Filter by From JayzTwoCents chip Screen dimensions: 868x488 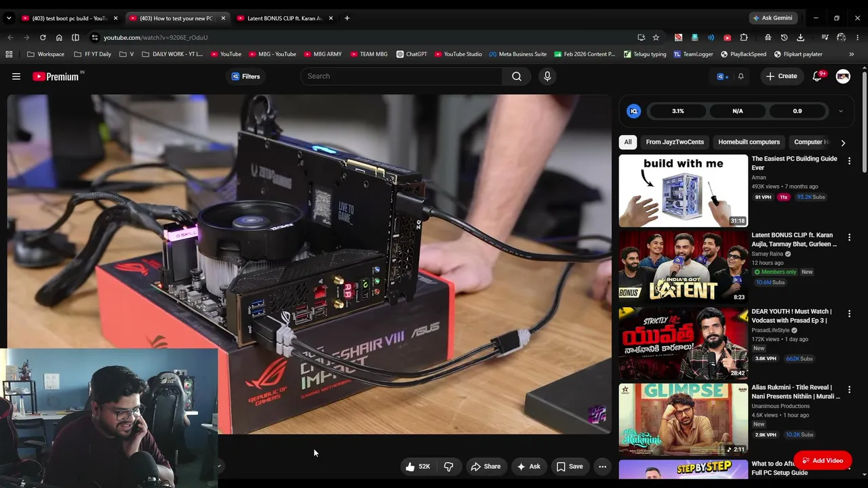[x=675, y=142]
